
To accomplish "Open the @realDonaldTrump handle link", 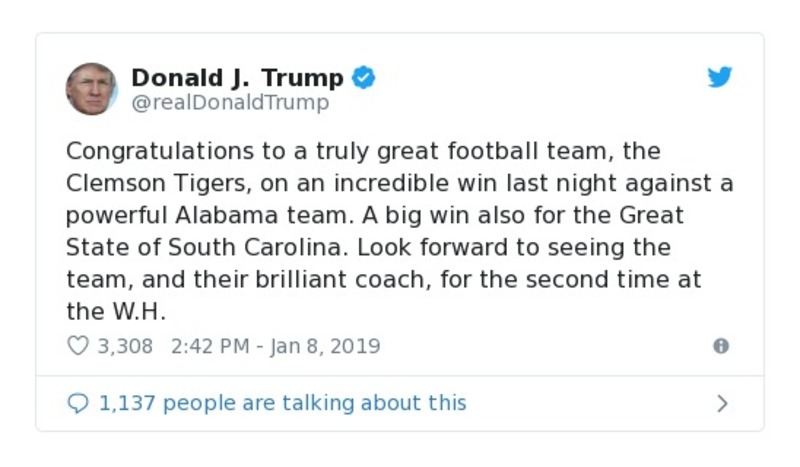I will click(x=230, y=103).
